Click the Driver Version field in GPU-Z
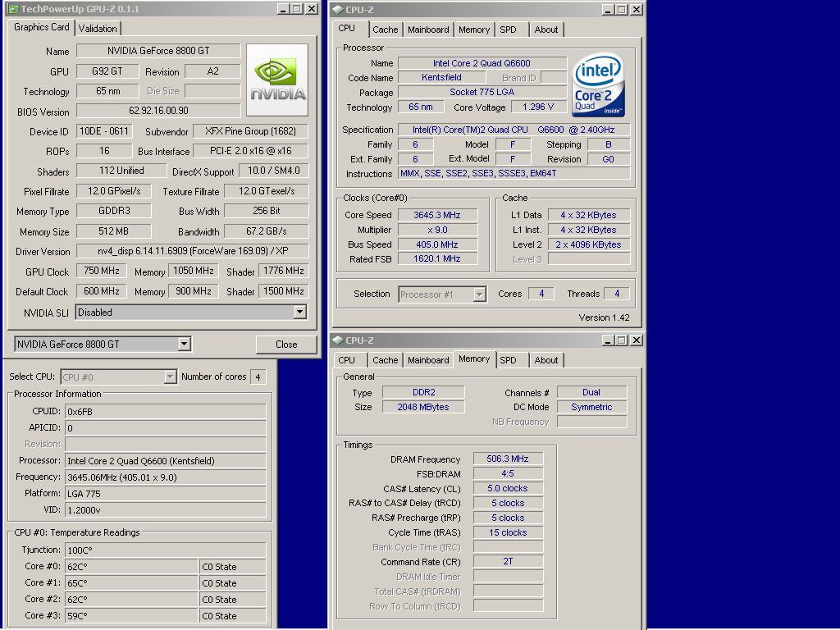The image size is (840, 630). pos(192,251)
